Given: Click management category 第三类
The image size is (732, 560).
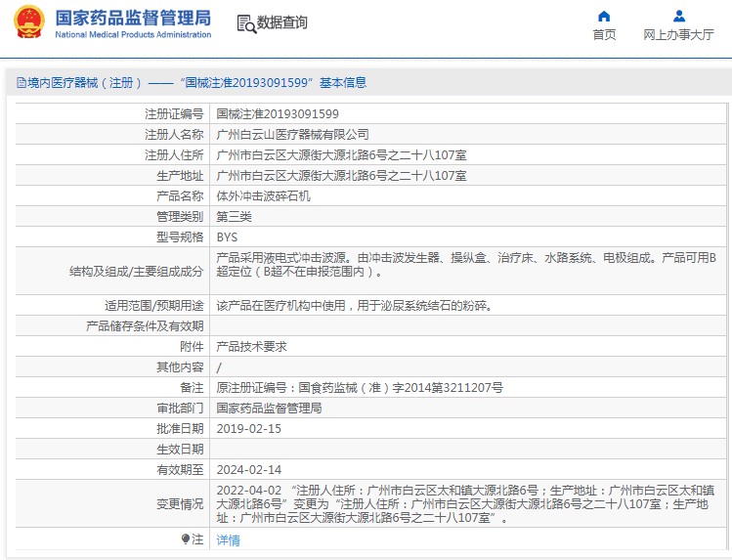Looking at the screenshot, I should click(x=234, y=217).
